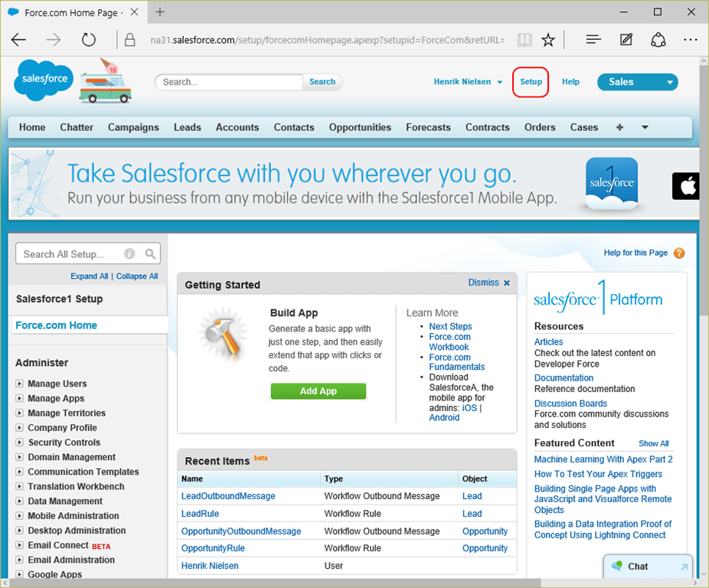Click the ice cream truck image
Viewport: 709px width, 588px height.
coord(106,81)
